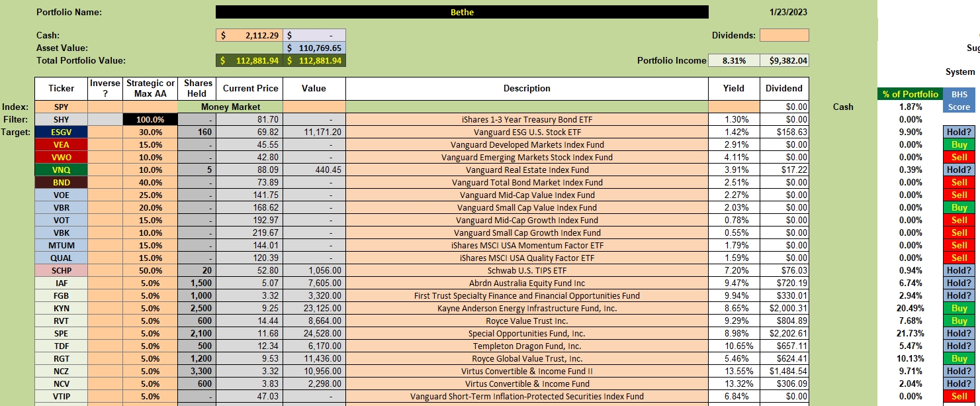Click the Sell score for VWO row
Image resolution: width=980 pixels, height=406 pixels.
958,157
